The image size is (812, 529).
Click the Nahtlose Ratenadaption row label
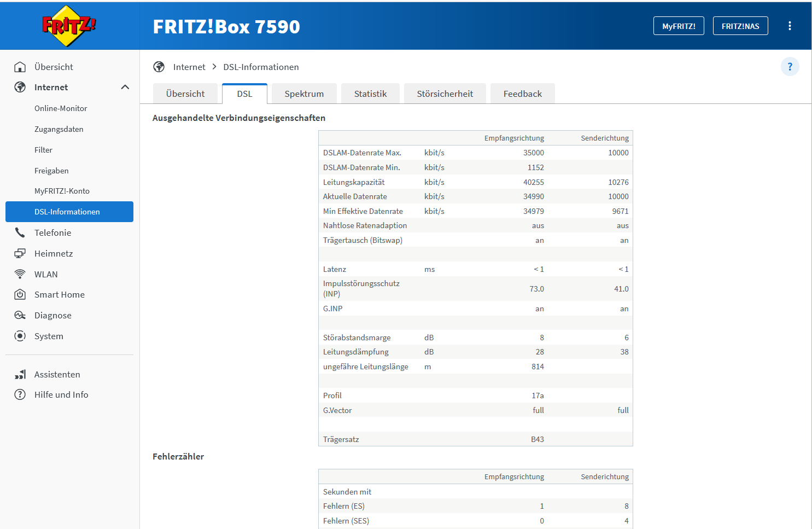pyautogui.click(x=365, y=225)
